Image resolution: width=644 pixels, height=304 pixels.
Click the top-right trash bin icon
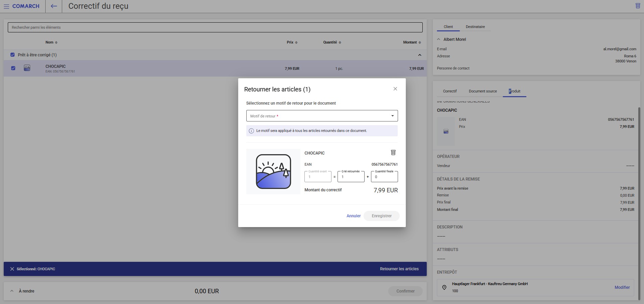638,6
